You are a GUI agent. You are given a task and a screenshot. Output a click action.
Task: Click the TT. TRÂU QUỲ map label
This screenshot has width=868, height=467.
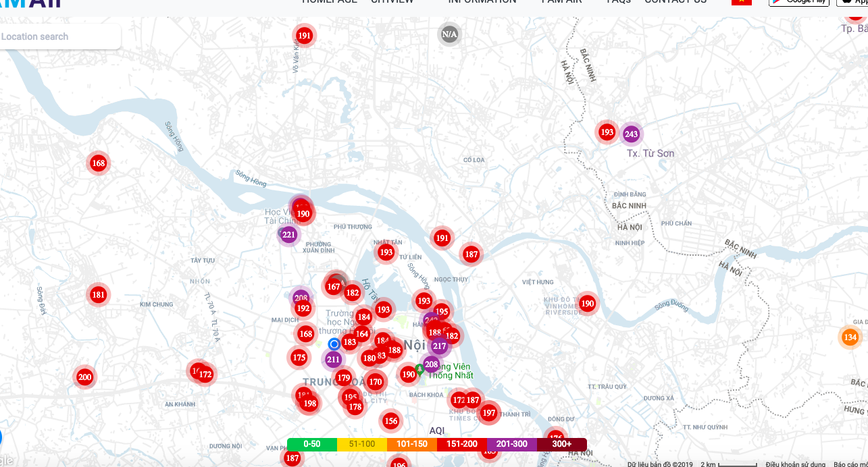click(x=607, y=387)
